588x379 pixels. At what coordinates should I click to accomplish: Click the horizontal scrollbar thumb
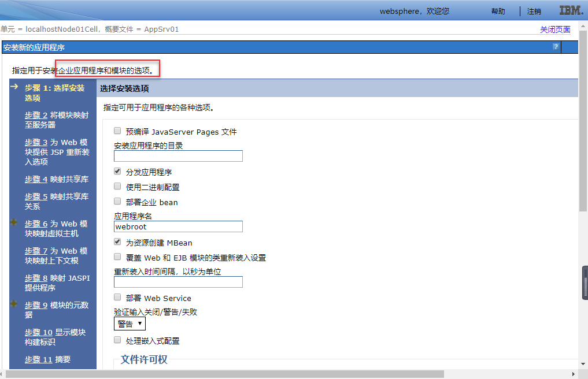coord(225,374)
